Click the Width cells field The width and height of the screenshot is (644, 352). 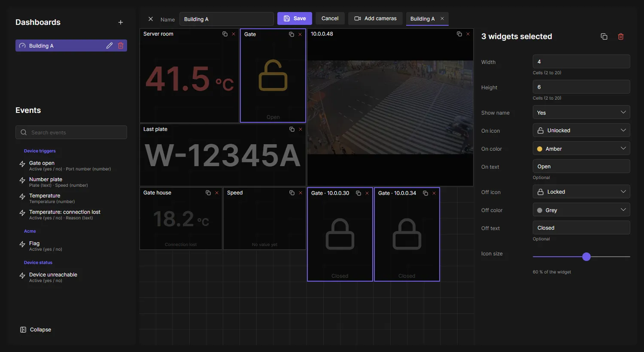[x=581, y=61]
